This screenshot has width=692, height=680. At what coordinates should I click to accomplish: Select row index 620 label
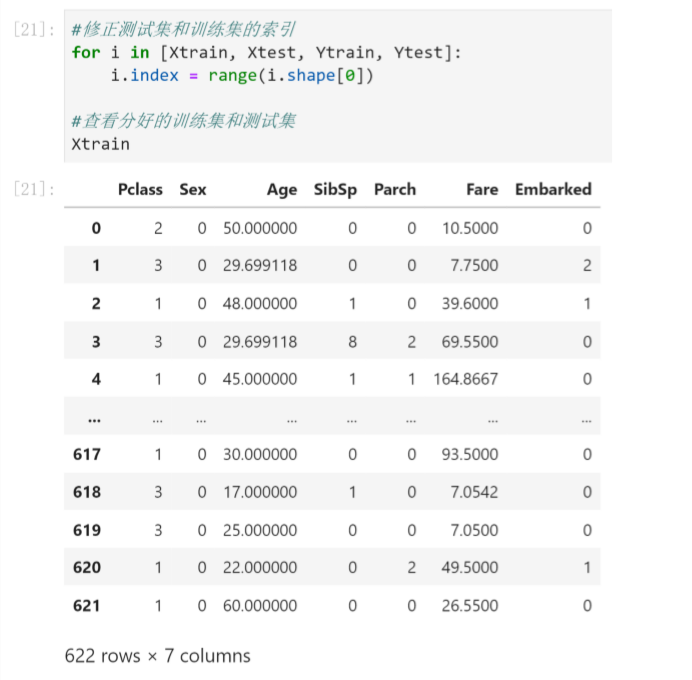[87, 567]
